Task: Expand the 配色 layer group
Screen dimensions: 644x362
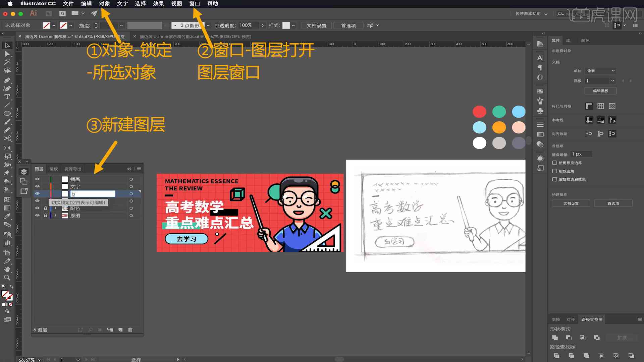Action: pyautogui.click(x=55, y=208)
